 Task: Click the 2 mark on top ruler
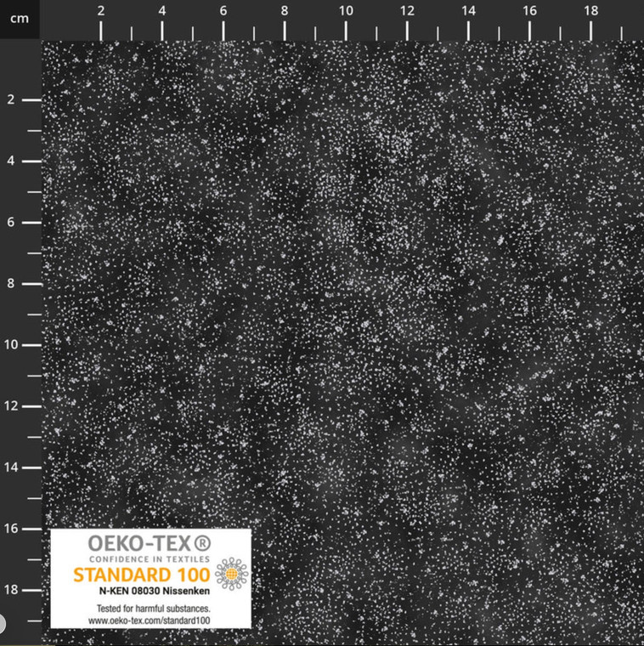pos(101,11)
